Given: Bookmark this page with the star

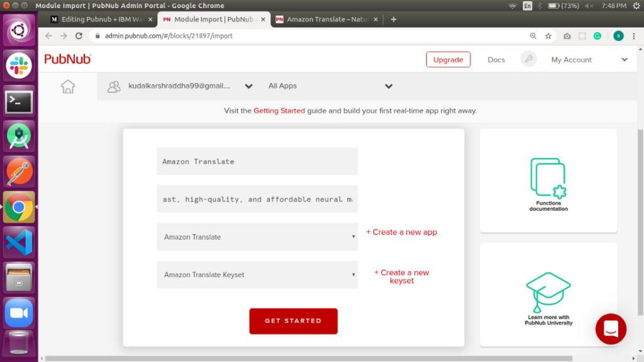Looking at the screenshot, I should pyautogui.click(x=548, y=36).
